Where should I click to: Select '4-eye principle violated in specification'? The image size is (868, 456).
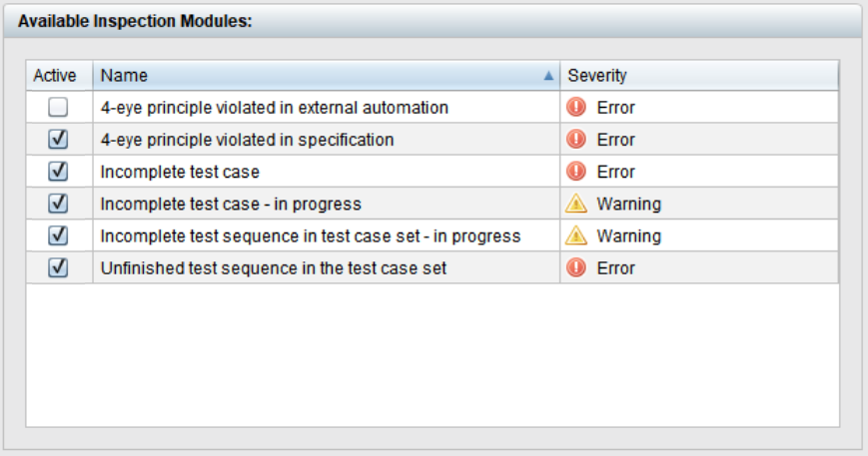pyautogui.click(x=247, y=140)
